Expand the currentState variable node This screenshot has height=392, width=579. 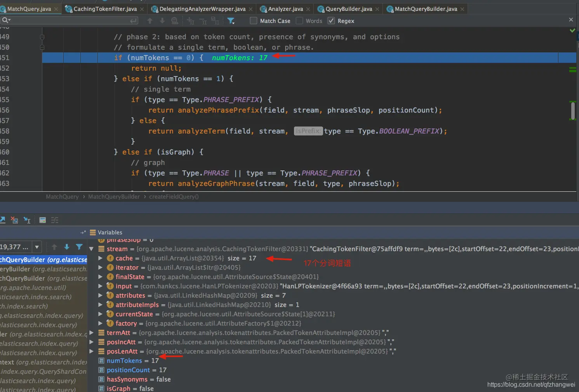[100, 314]
